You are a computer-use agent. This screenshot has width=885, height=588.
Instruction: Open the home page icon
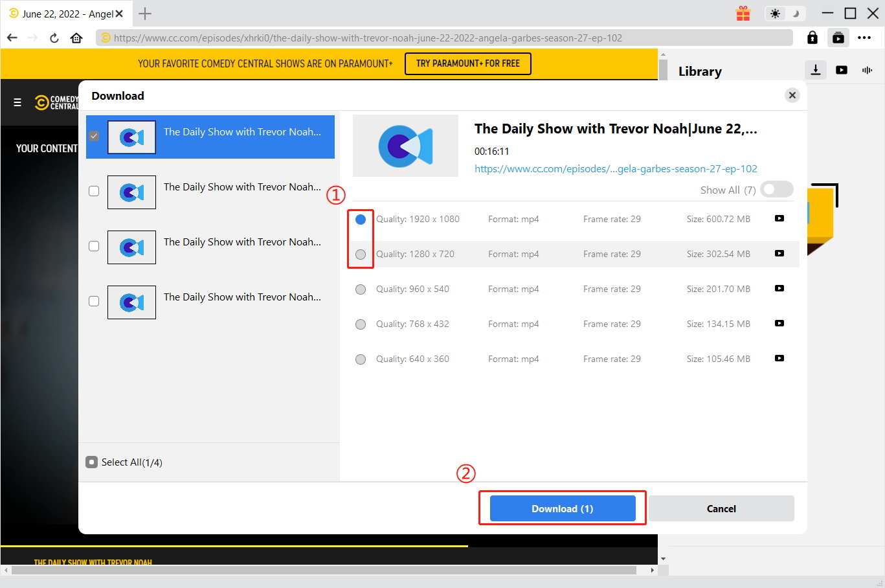[x=76, y=38]
